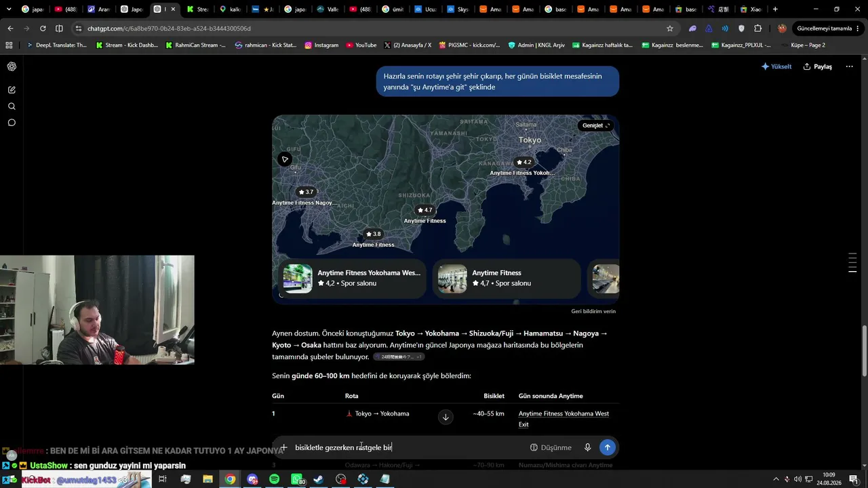Open Chrome three-dot menu
This screenshot has width=868, height=488.
(859, 28)
